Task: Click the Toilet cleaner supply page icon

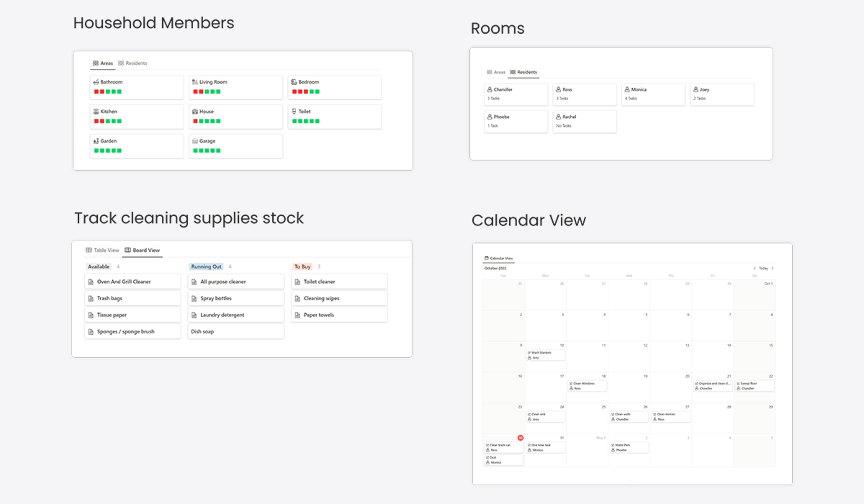Action: point(297,282)
